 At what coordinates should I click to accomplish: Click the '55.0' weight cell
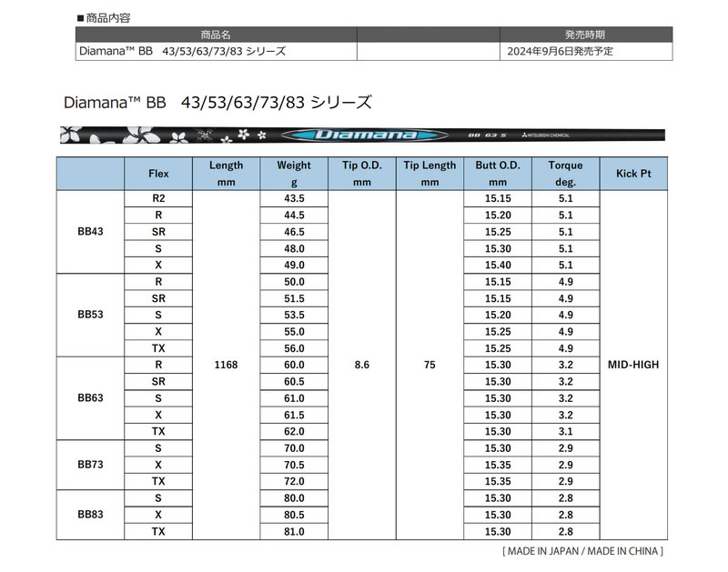(x=294, y=332)
